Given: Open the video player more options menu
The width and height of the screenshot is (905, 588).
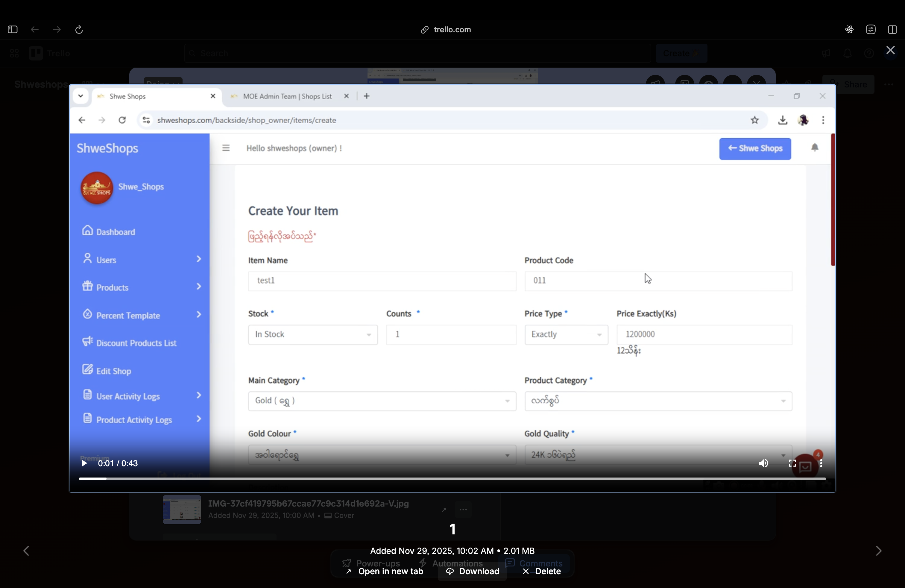Looking at the screenshot, I should 821,463.
